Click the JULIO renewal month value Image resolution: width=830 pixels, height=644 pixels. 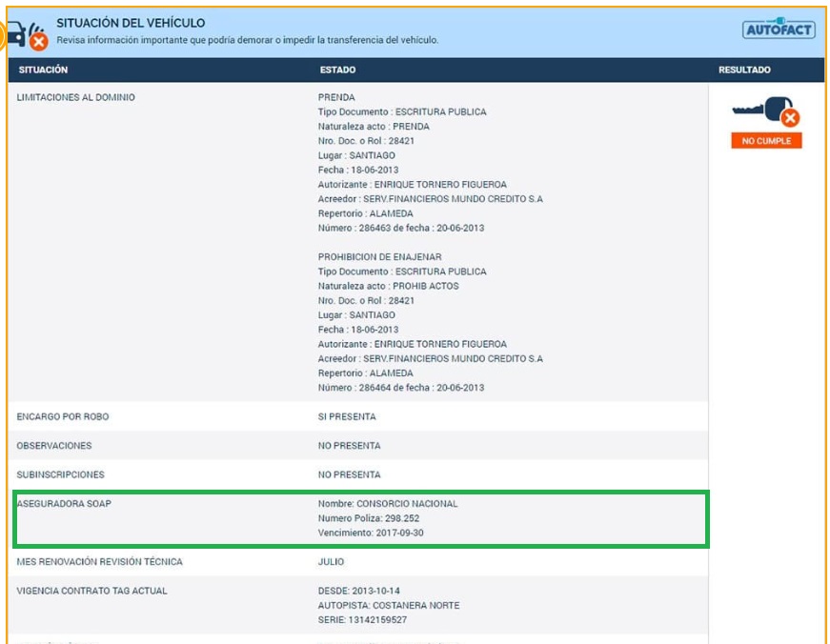click(332, 562)
